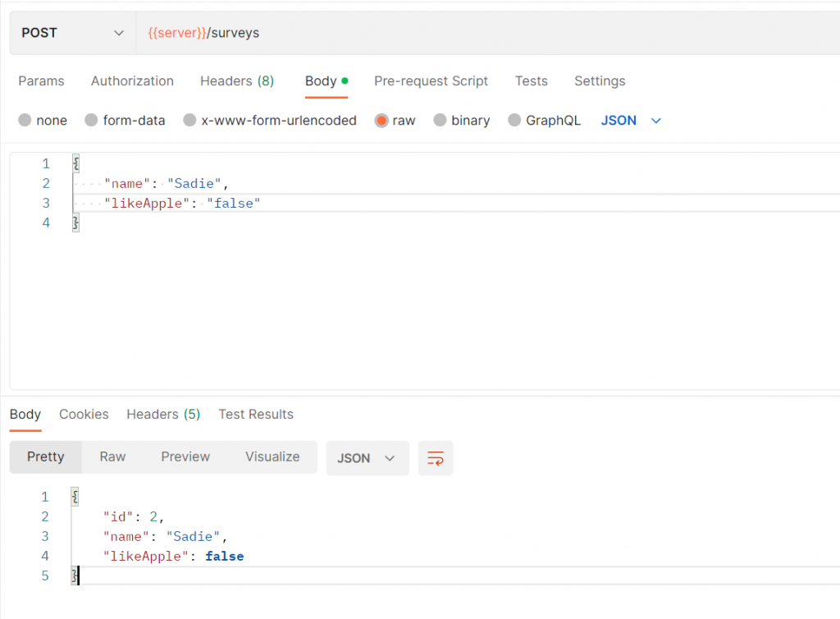The image size is (840, 619).
Task: Open the response Cookies tab
Action: (84, 415)
